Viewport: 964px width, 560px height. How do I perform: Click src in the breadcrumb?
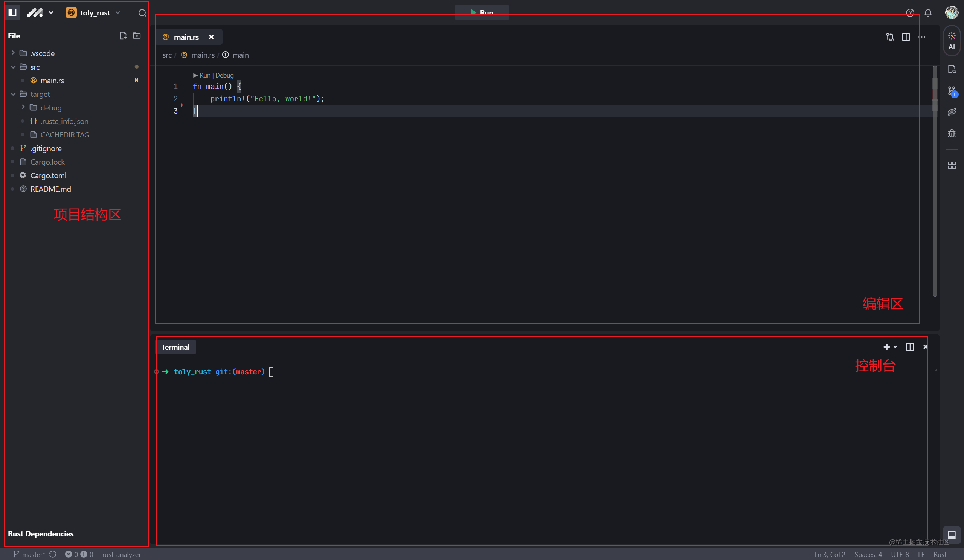(167, 55)
